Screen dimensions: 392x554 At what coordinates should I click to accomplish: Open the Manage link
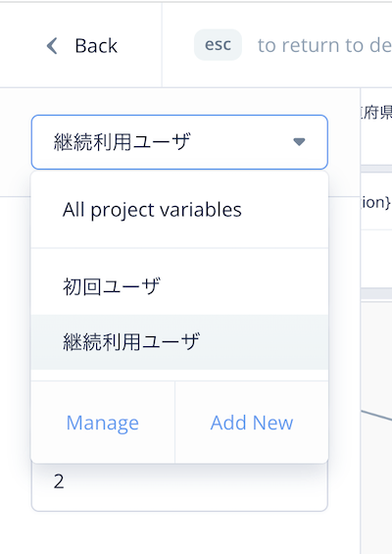coord(103,423)
